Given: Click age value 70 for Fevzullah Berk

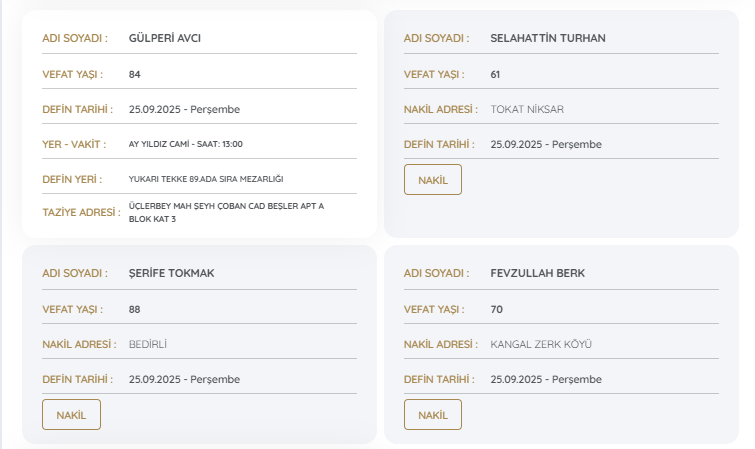Looking at the screenshot, I should 496,309.
